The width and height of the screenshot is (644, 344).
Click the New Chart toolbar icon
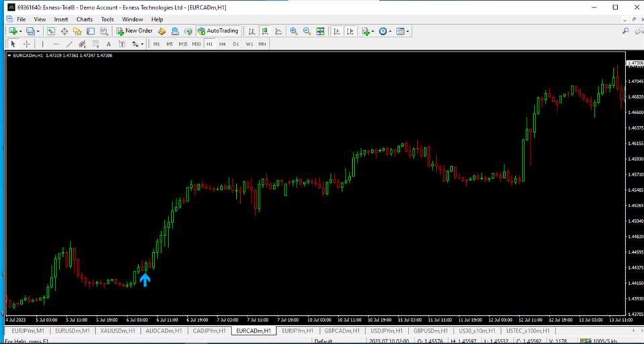pyautogui.click(x=13, y=32)
